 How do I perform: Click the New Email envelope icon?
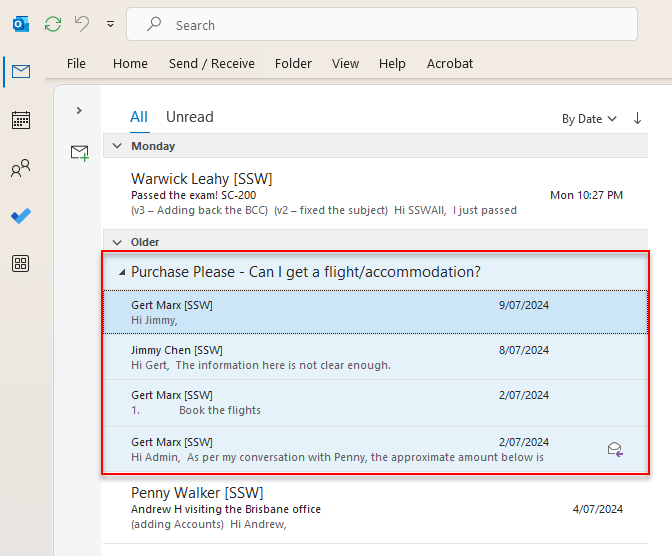pyautogui.click(x=79, y=153)
